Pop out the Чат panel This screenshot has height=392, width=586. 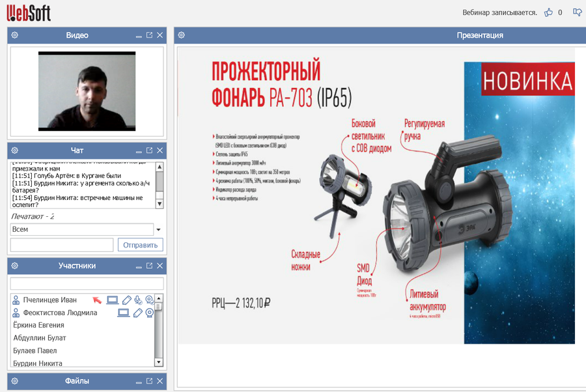[x=149, y=150]
